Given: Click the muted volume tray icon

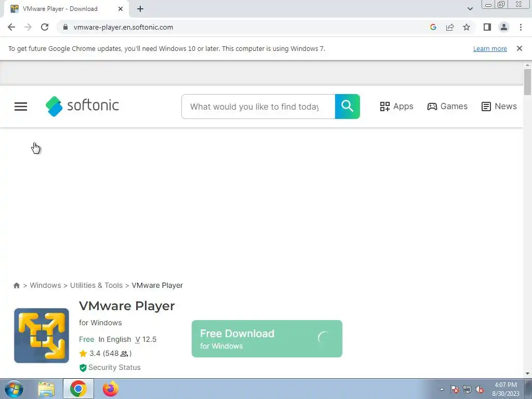Looking at the screenshot, I should (x=480, y=389).
